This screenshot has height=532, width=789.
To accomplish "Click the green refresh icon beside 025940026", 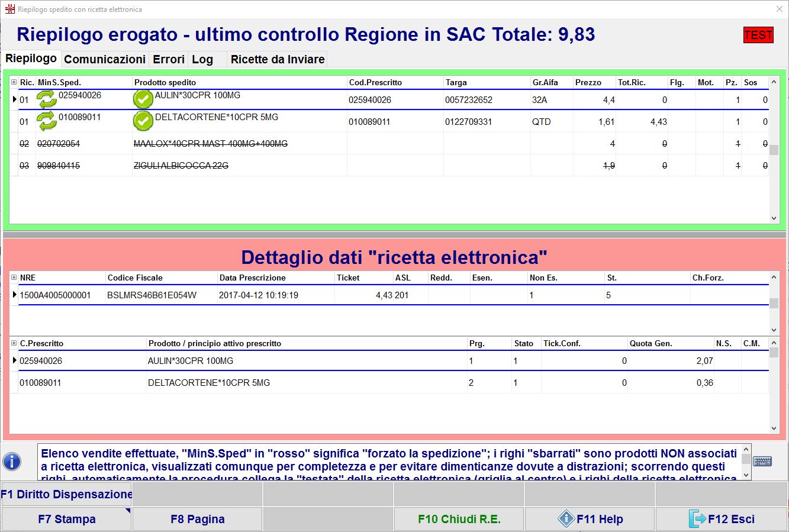I will [47, 99].
